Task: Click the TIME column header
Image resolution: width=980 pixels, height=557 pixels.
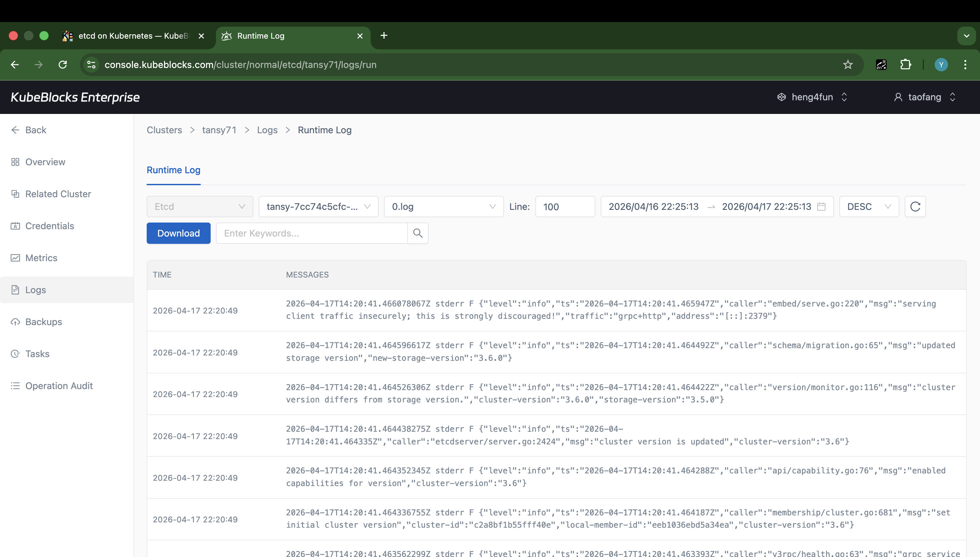Action: [x=162, y=275]
